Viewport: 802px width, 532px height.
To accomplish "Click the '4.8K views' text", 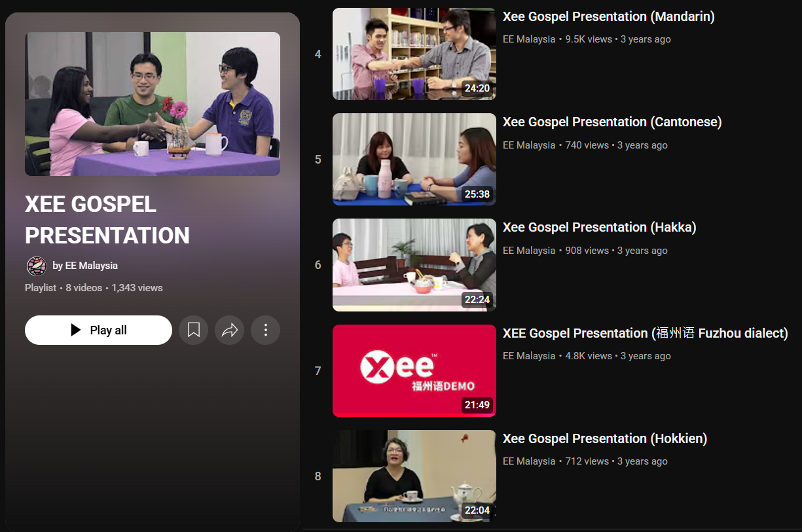I will (589, 356).
